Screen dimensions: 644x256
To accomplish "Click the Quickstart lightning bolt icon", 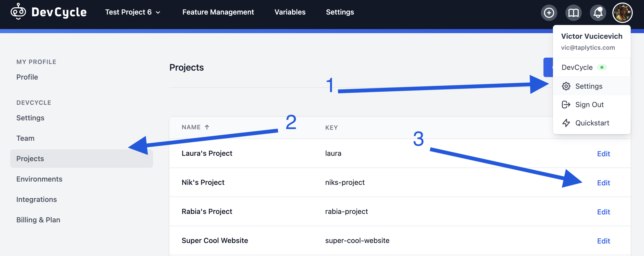I will [x=566, y=123].
